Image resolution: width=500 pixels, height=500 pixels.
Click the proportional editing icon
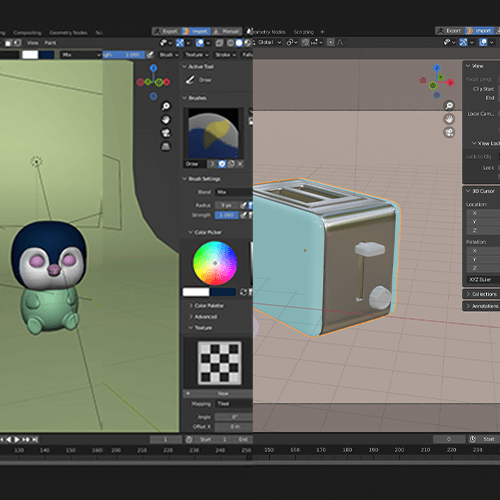331,42
